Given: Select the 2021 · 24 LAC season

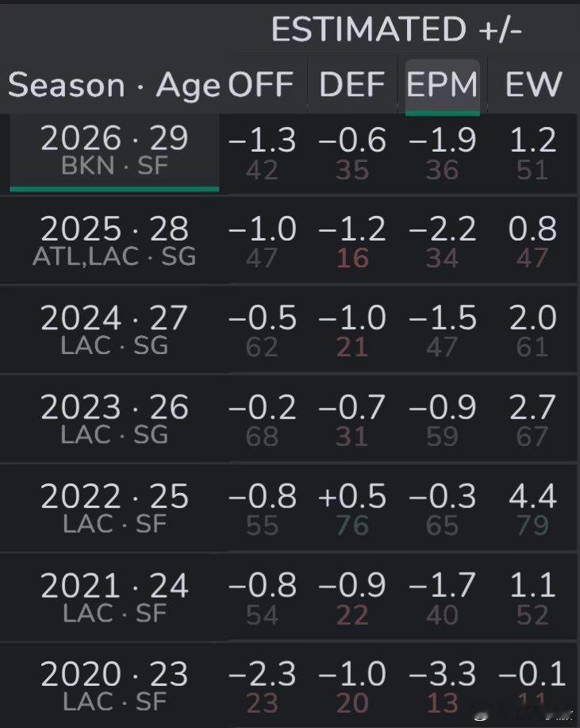Looking at the screenshot, I should pos(114,597).
